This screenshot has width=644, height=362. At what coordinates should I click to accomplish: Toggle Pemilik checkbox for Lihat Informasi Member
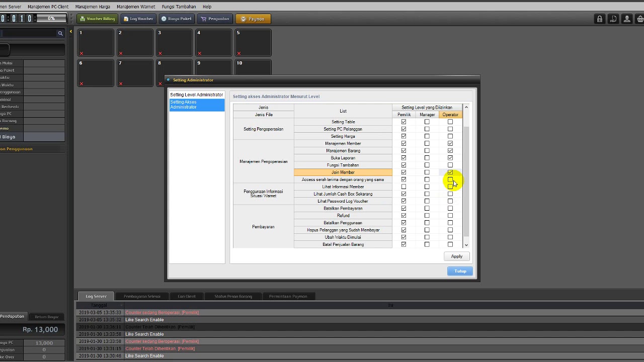(x=404, y=187)
